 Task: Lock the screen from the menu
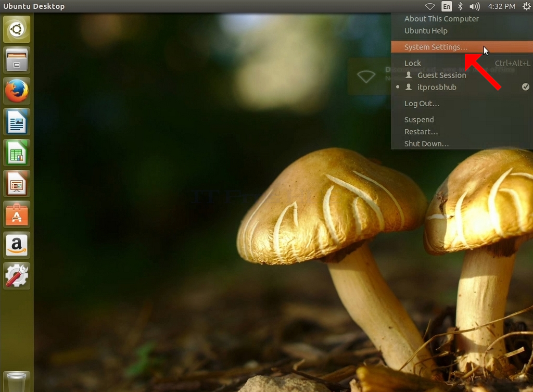tap(462, 63)
